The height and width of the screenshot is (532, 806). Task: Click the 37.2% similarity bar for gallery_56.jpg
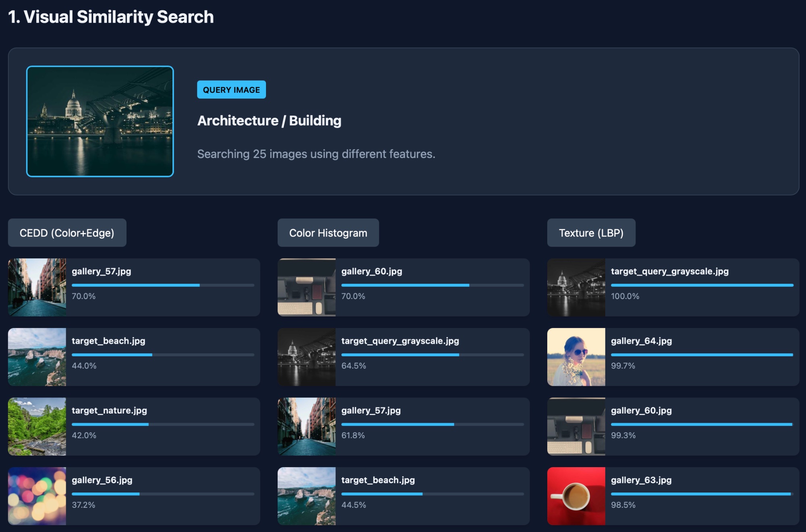tap(163, 494)
